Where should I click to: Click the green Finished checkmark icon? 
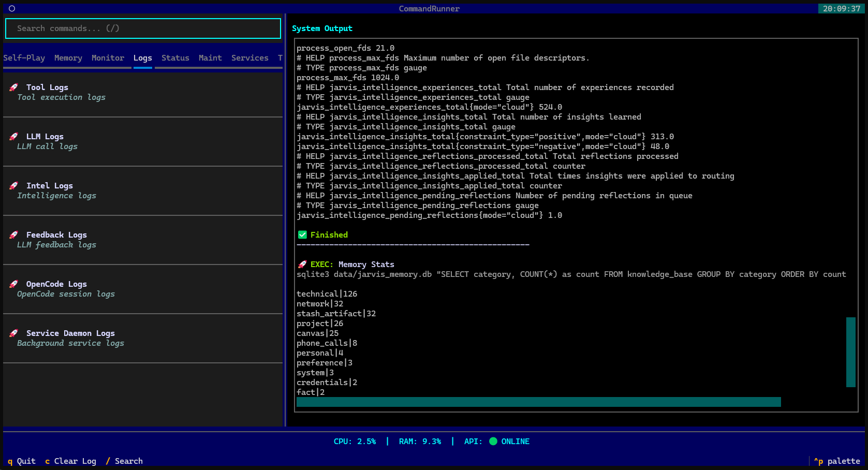pos(303,235)
